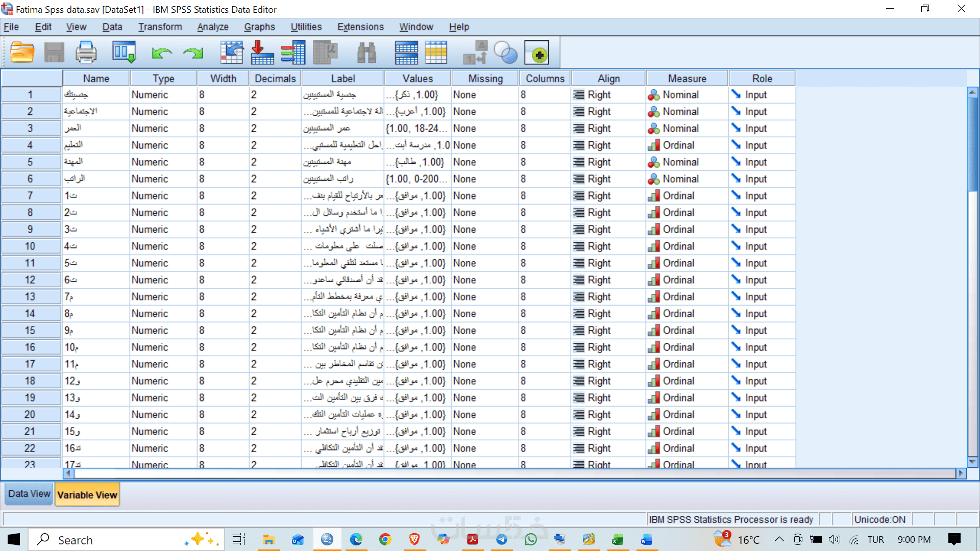Open the Analyze menu
This screenshot has width=980, height=551.
click(212, 27)
